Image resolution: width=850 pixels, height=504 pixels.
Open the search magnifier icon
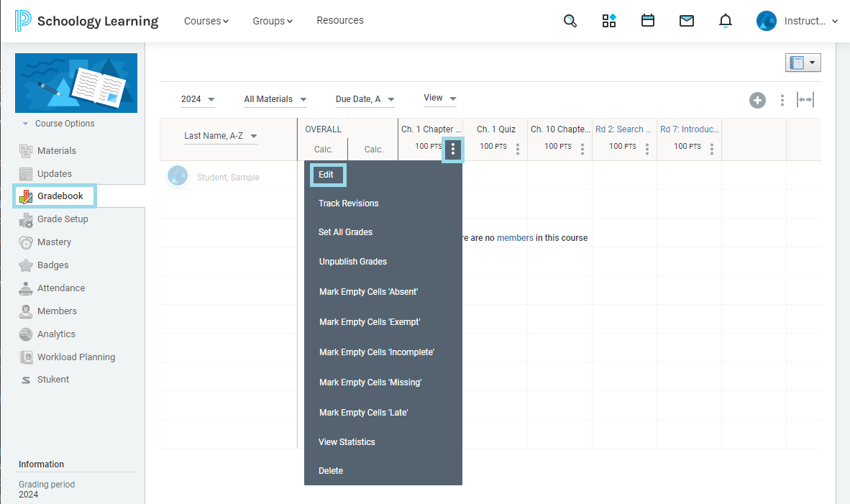click(570, 21)
